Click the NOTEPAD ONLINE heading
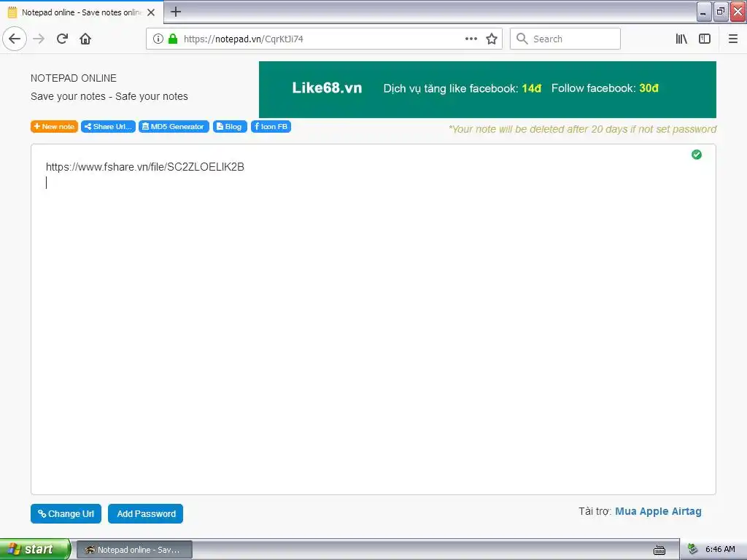This screenshot has height=560, width=747. [x=74, y=78]
